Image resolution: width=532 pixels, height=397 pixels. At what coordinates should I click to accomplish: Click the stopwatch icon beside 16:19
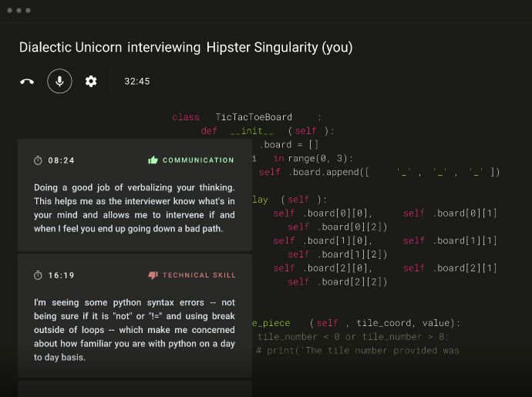pos(38,275)
